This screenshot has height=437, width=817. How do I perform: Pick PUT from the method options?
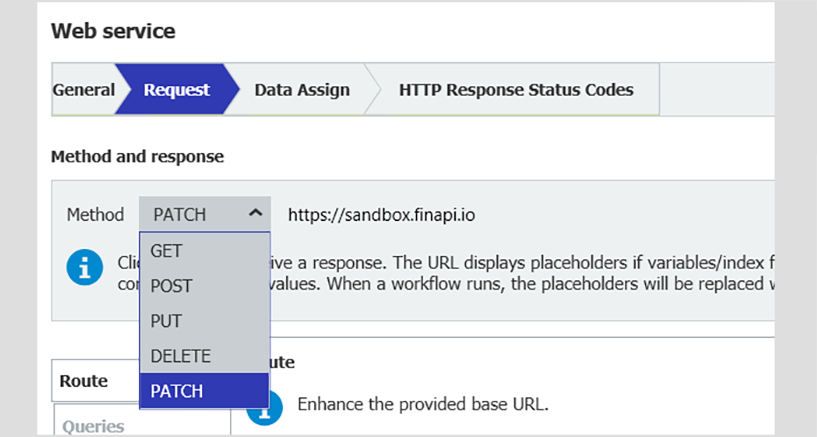pos(165,321)
